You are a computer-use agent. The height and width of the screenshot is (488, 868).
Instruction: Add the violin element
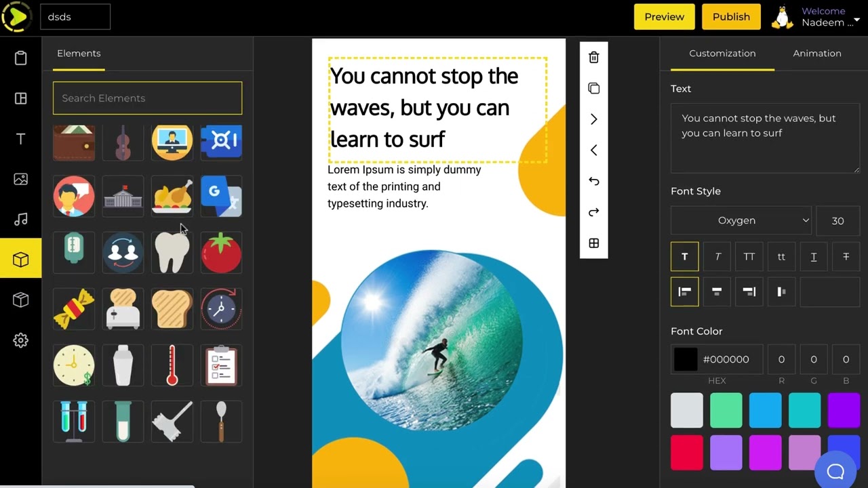tap(123, 142)
